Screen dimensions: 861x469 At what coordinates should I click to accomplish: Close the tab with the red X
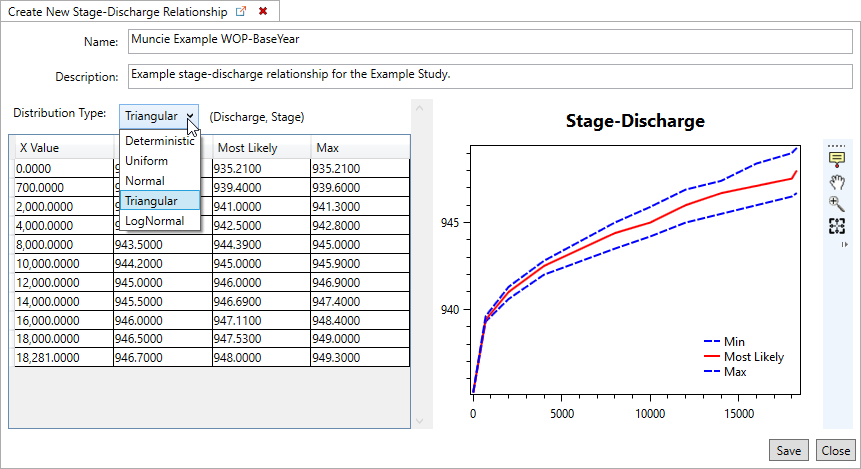pyautogui.click(x=263, y=11)
